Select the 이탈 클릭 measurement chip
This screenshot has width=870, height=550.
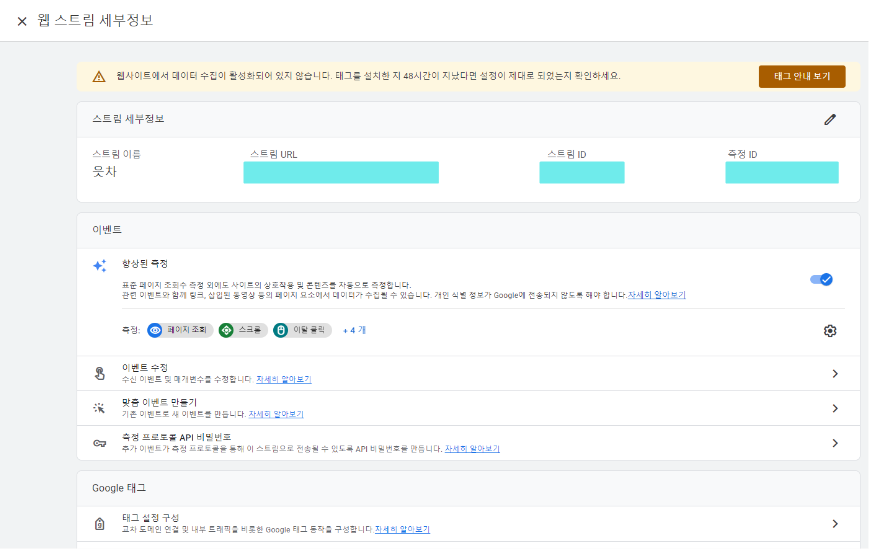click(x=302, y=330)
